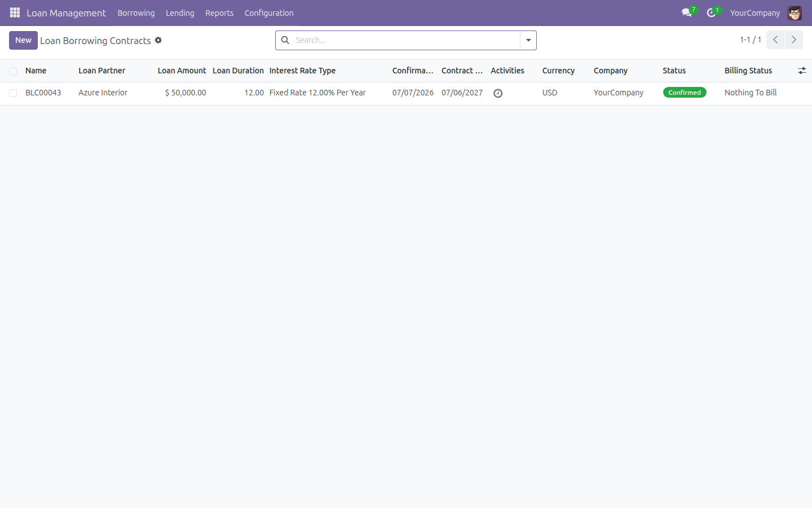The width and height of the screenshot is (812, 508).
Task: Open the Configuration menu
Action: point(269,12)
